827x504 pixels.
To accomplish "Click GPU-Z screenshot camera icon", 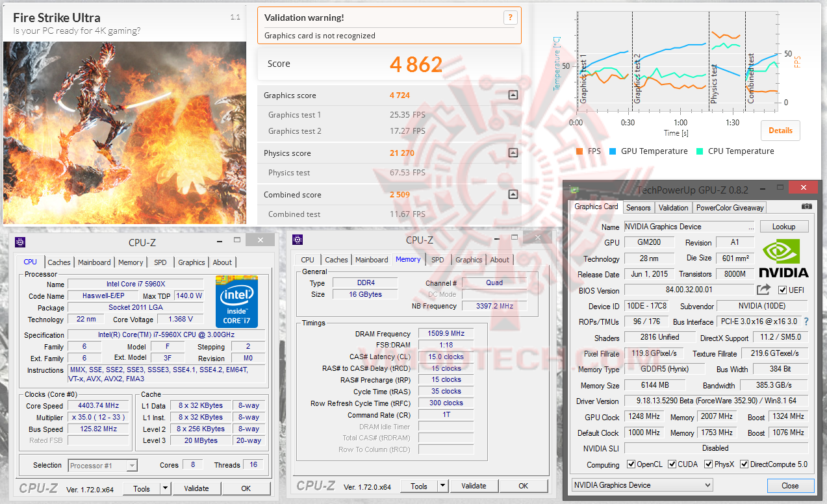I will click(806, 207).
